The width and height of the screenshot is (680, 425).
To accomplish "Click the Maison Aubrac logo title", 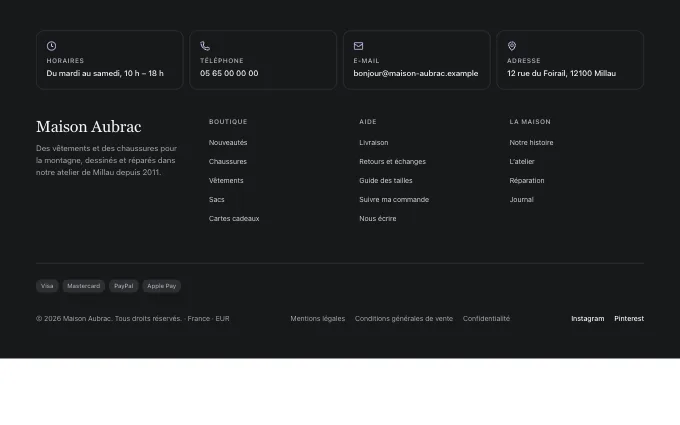I will click(88, 127).
